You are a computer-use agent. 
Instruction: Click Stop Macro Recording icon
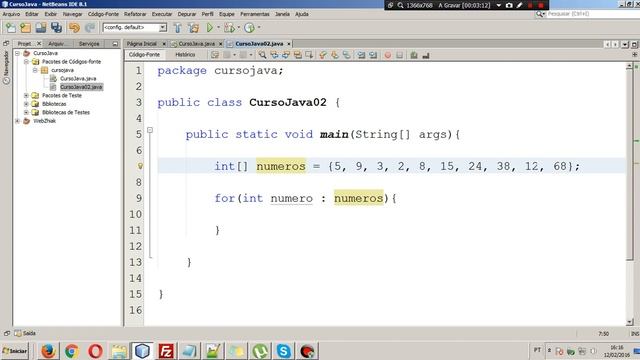(x=400, y=55)
